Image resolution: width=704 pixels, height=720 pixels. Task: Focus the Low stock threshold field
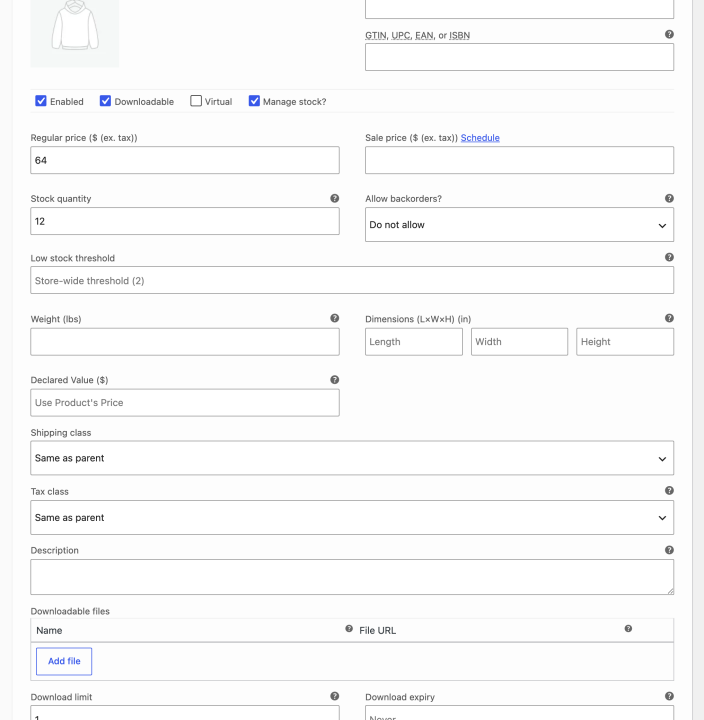[x=352, y=281]
